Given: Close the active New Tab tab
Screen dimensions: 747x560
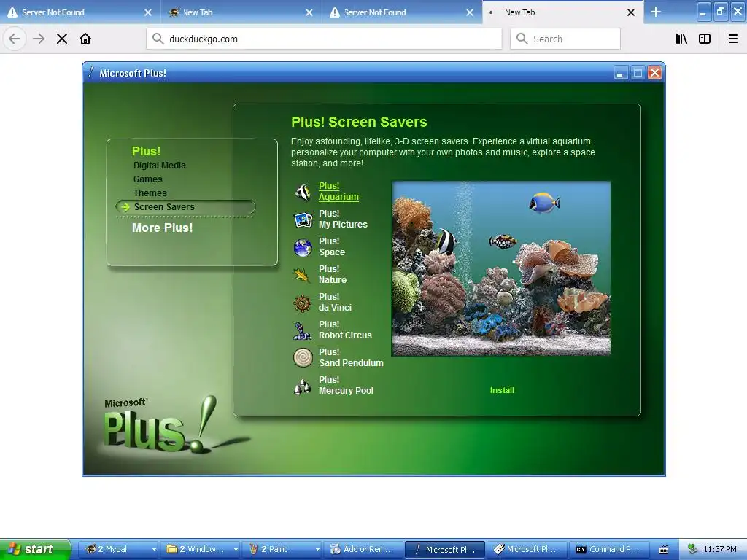Looking at the screenshot, I should 631,12.
